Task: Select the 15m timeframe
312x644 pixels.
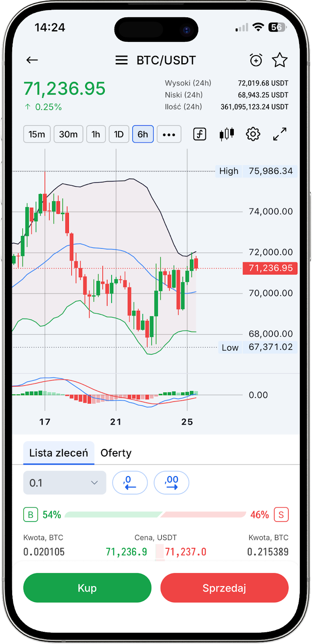Action: coord(37,134)
